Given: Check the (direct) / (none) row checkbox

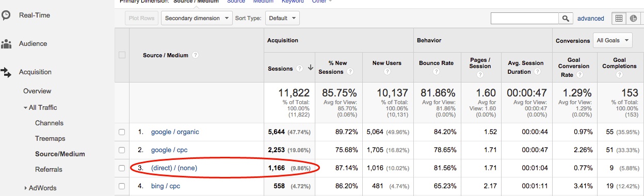Looking at the screenshot, I should [x=122, y=168].
